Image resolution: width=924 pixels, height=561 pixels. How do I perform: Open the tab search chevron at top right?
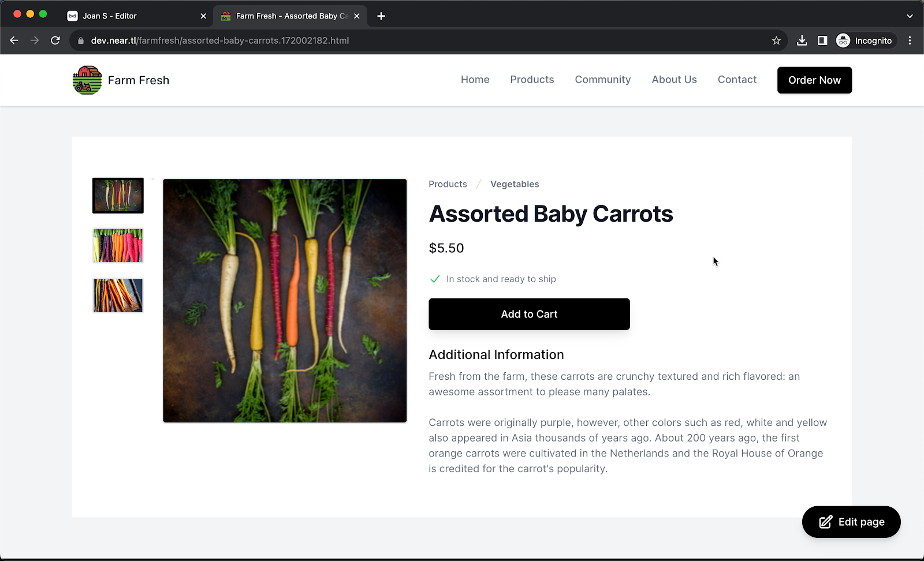click(910, 16)
